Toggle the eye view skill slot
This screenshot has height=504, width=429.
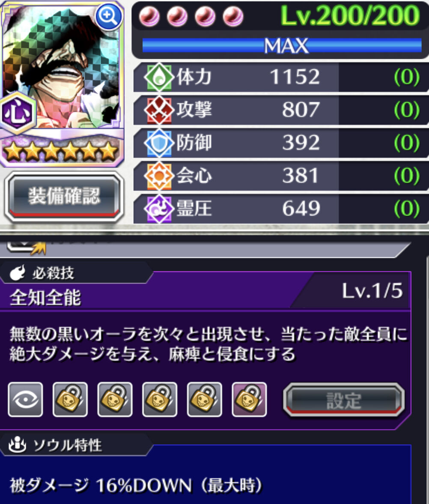point(25,400)
